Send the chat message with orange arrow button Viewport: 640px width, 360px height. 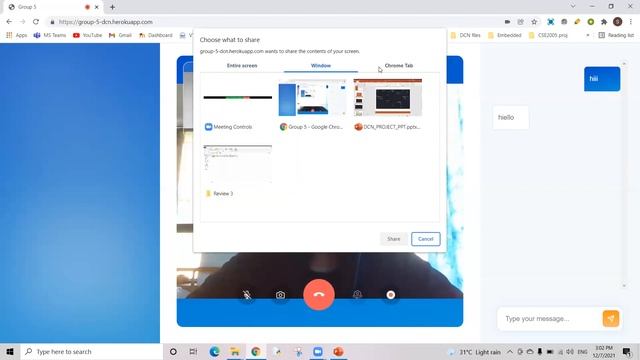pos(611,318)
